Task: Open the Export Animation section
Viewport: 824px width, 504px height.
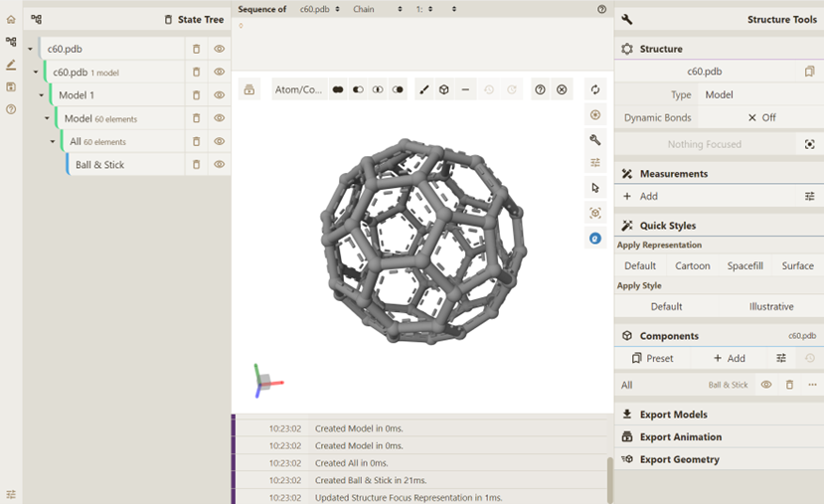Action: click(x=680, y=437)
